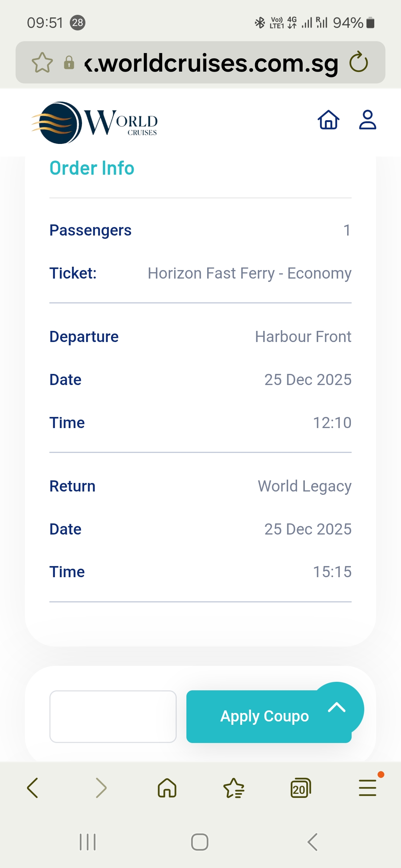Tap the 28 notification badge
The height and width of the screenshot is (868, 401).
click(x=78, y=23)
